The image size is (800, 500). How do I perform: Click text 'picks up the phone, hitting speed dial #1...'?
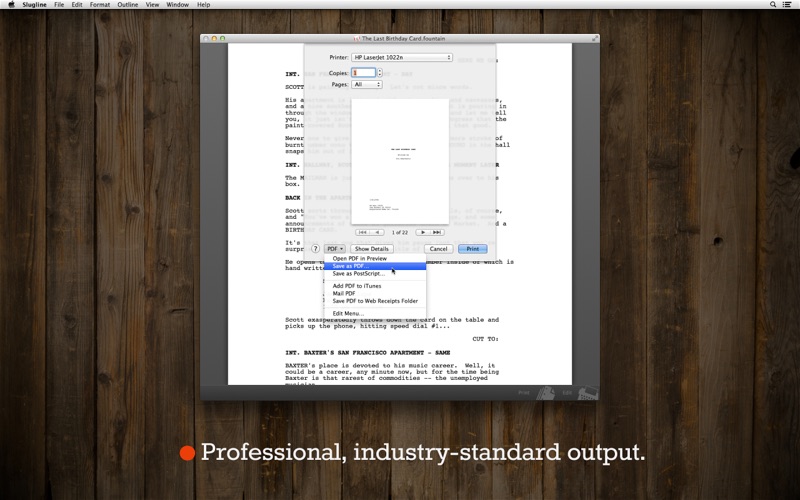point(367,326)
